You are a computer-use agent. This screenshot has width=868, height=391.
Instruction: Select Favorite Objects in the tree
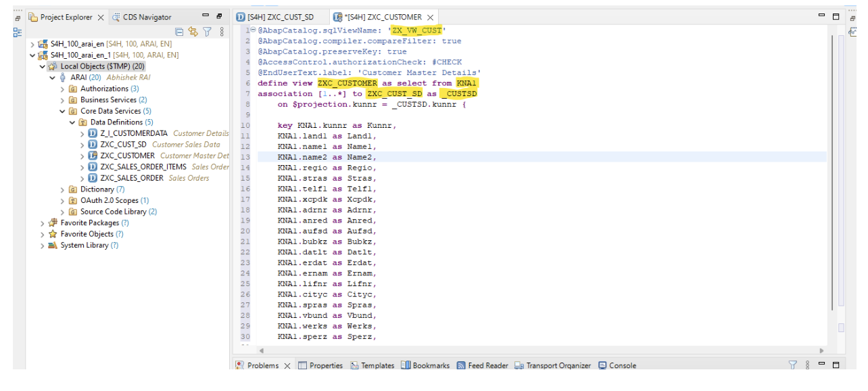click(87, 234)
